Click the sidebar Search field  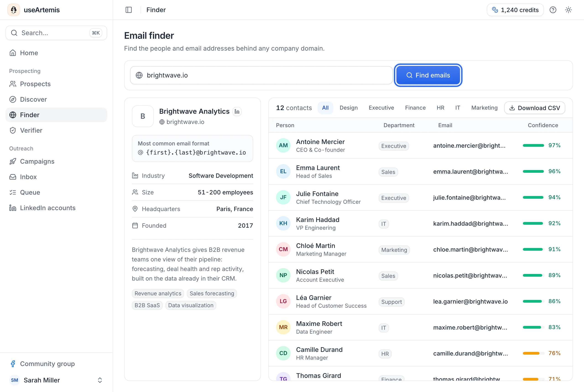point(56,33)
